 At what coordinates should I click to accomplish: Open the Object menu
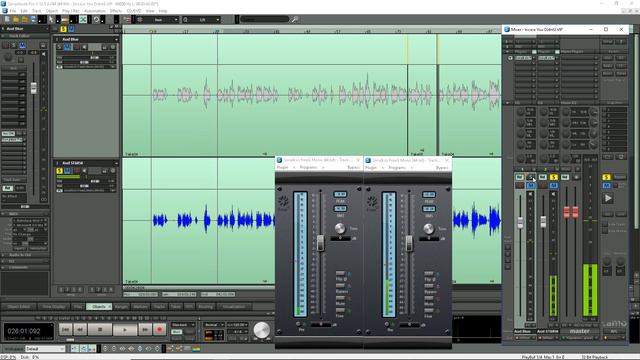tap(52, 11)
